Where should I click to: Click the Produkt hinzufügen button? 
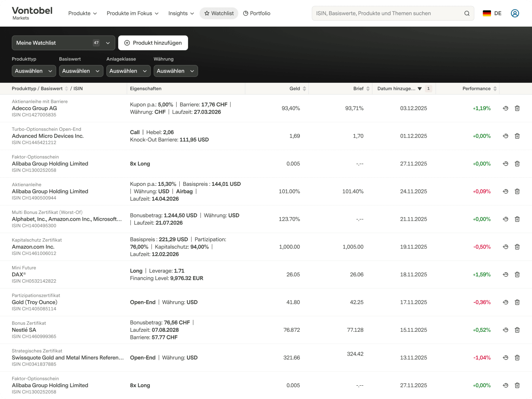click(153, 43)
